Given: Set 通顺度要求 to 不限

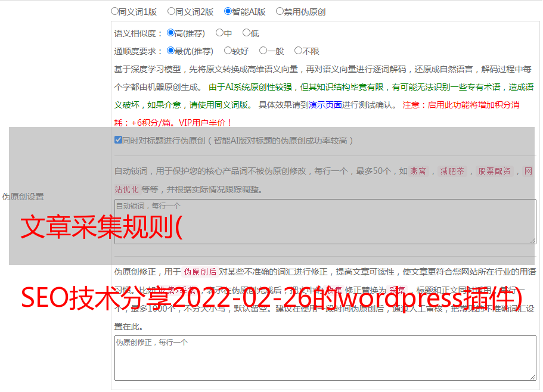Looking at the screenshot, I should click(298, 51).
